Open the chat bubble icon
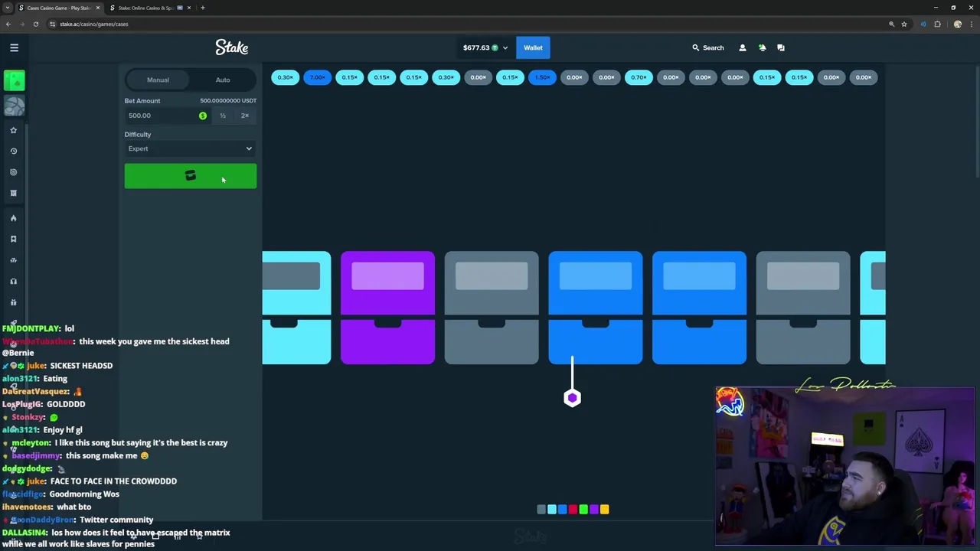Image resolution: width=980 pixels, height=551 pixels. (x=781, y=47)
